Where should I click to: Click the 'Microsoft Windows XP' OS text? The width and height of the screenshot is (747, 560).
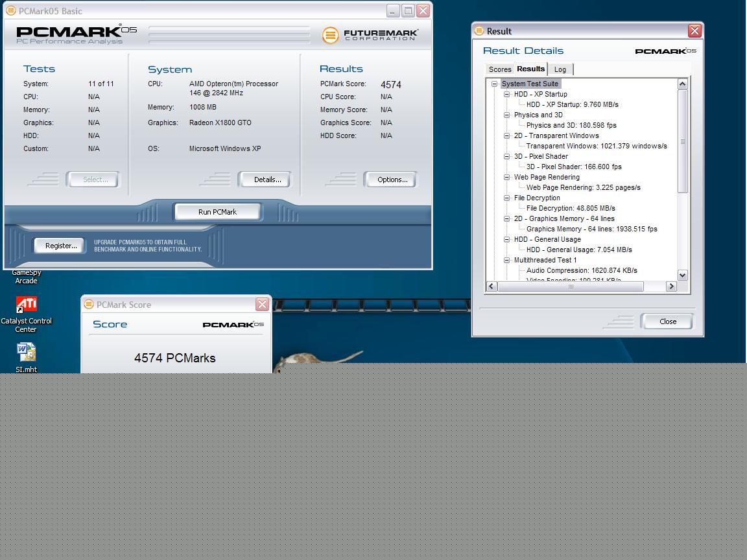pyautogui.click(x=225, y=148)
